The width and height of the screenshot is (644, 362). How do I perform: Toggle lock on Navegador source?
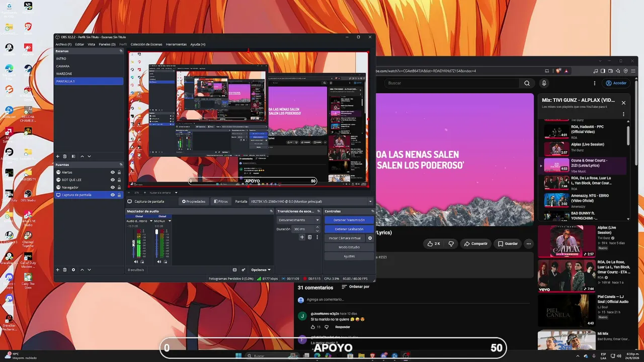[119, 188]
